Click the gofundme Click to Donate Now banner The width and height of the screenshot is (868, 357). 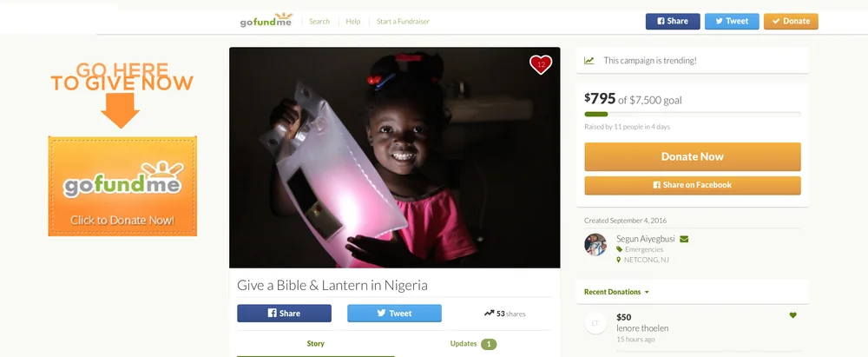click(x=122, y=186)
